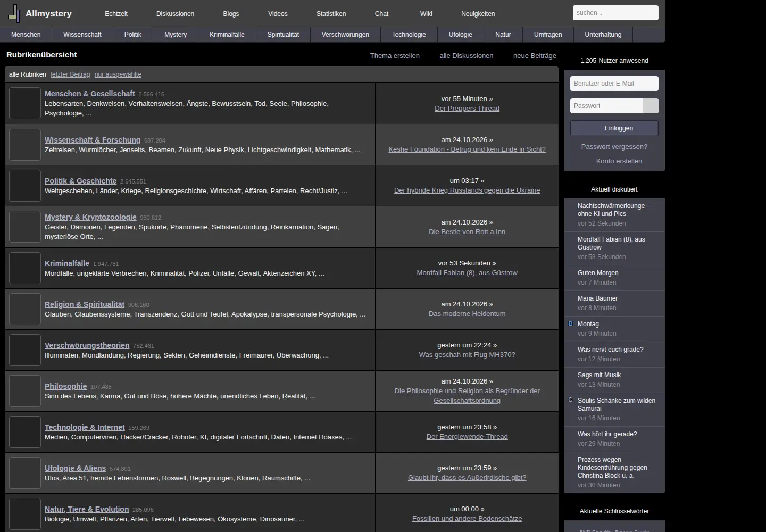Sort by letzter Beitrag
Screen dimensions: 766x532
coord(70,74)
